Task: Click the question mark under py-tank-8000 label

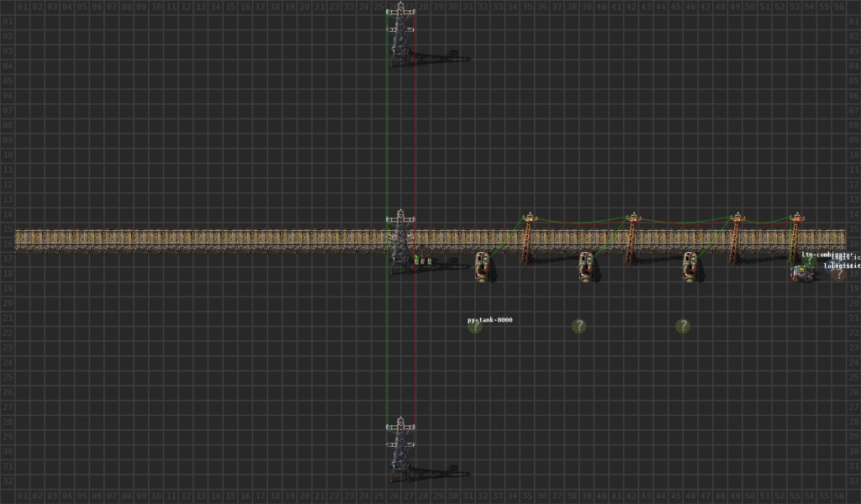Action: point(475,327)
